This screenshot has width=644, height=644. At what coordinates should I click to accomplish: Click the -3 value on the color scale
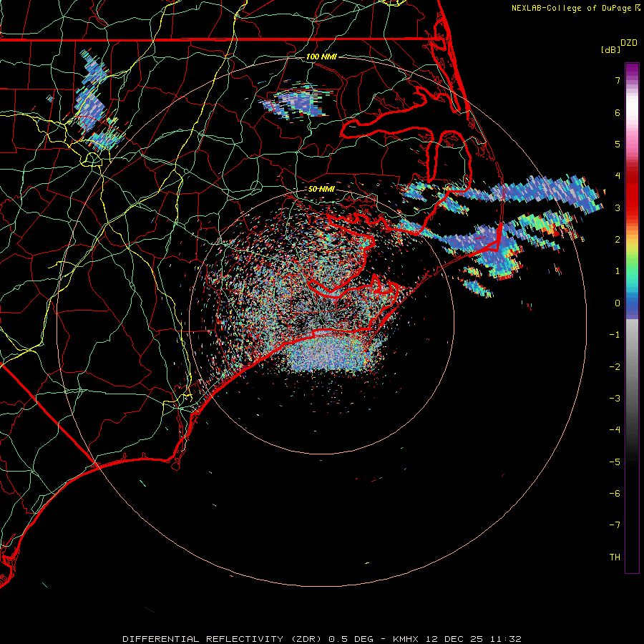pyautogui.click(x=615, y=399)
